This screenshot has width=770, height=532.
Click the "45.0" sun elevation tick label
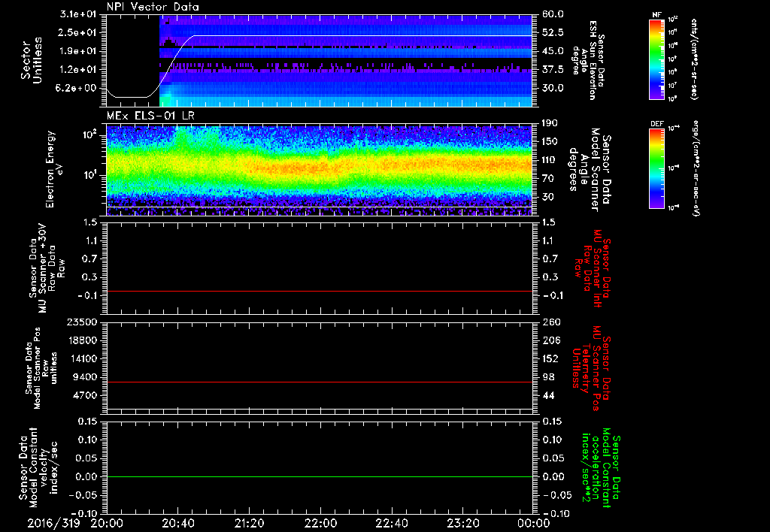[x=553, y=51]
